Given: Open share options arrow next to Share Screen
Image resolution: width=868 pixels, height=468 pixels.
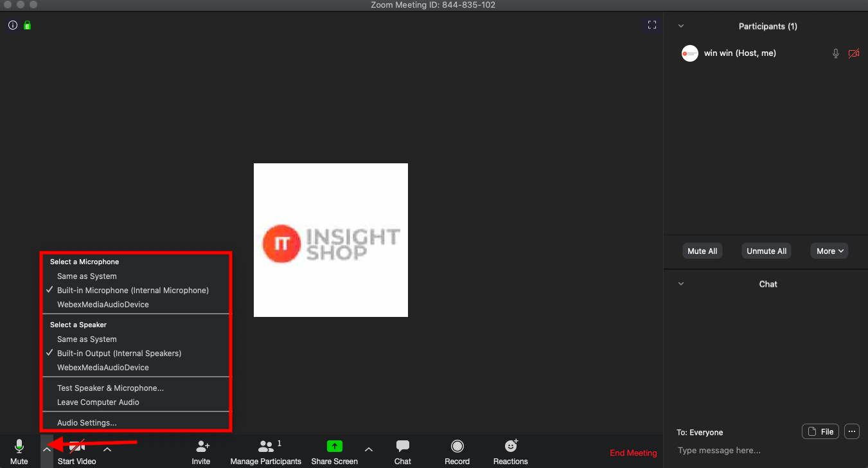Looking at the screenshot, I should tap(369, 449).
